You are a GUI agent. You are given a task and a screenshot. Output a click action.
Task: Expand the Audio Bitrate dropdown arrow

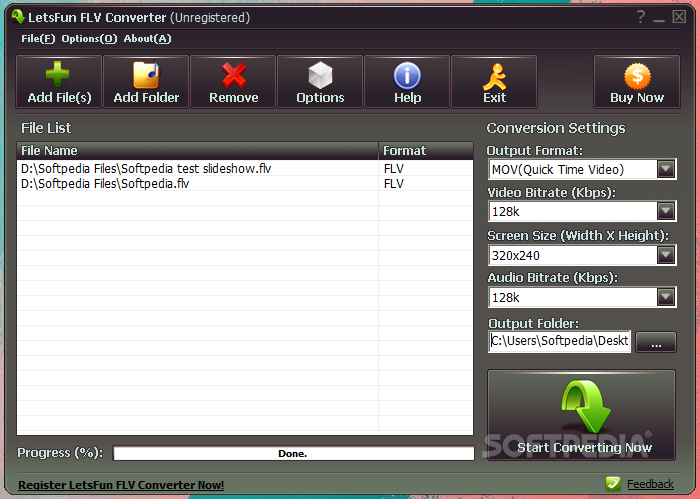666,297
